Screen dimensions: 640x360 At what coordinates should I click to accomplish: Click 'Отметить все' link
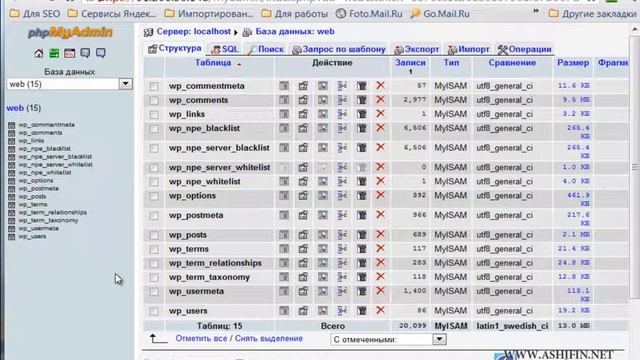click(x=201, y=339)
